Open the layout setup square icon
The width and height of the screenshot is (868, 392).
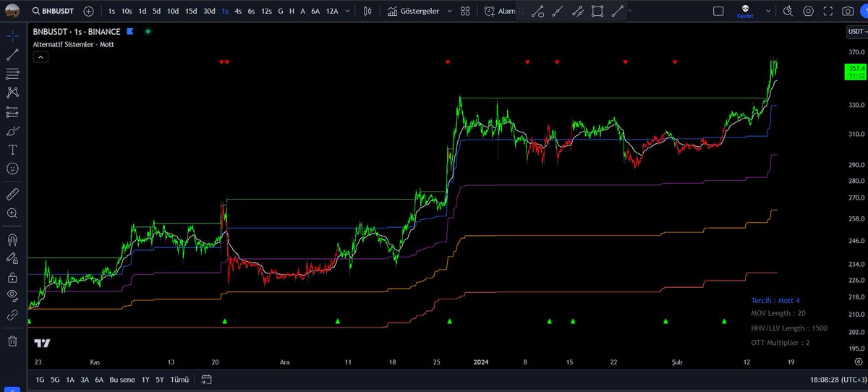click(718, 12)
